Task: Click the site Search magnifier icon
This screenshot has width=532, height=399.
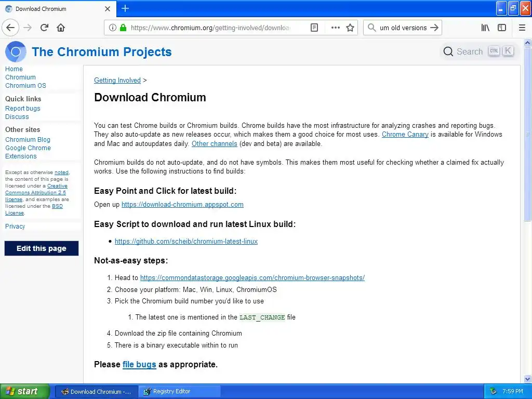Action: coord(448,51)
